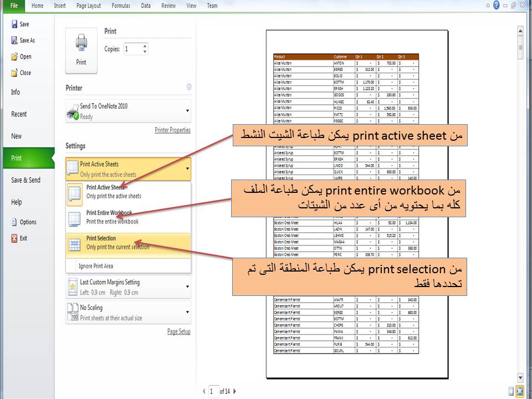The width and height of the screenshot is (532, 399).
Task: Click the Print Active Sheets option icon
Action: [x=74, y=194]
